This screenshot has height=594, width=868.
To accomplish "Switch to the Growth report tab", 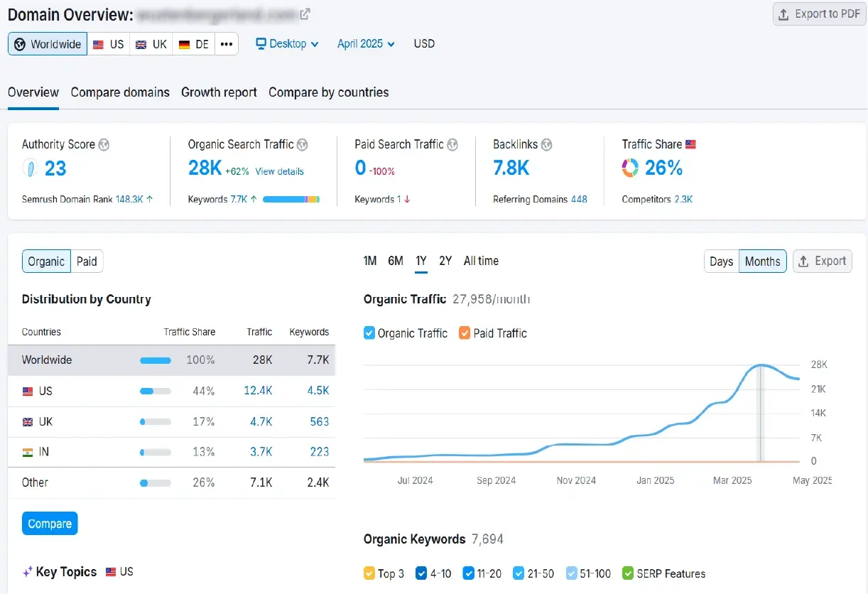I will tap(219, 92).
